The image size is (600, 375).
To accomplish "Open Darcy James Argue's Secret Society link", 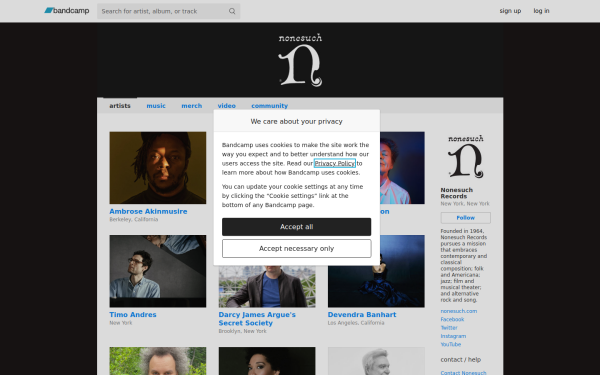I will click(257, 319).
